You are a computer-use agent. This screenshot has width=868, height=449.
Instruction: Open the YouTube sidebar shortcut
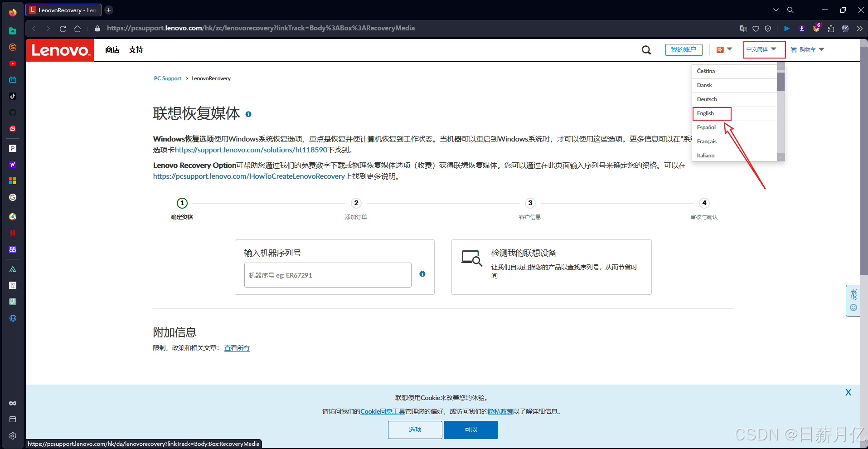[x=13, y=63]
